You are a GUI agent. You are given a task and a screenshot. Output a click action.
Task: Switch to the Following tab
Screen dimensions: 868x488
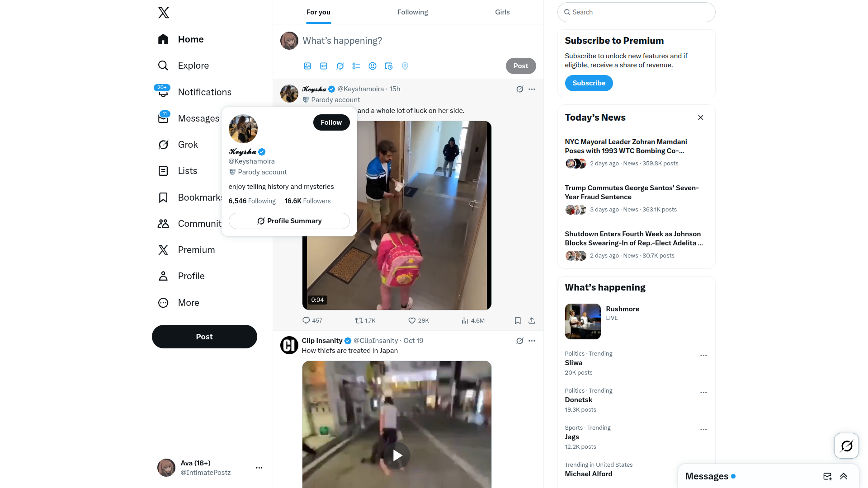tap(413, 12)
